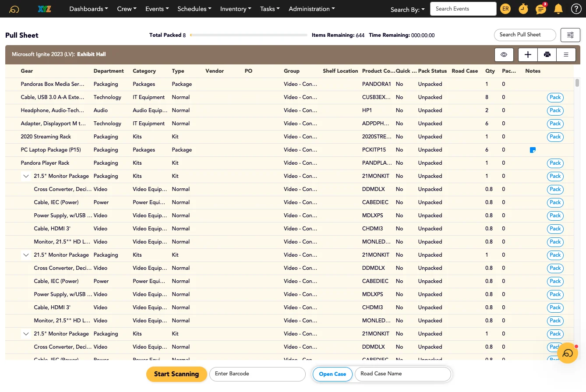This screenshot has height=392, width=586.
Task: Click the app logo in the top-left corner
Action: coord(14,9)
